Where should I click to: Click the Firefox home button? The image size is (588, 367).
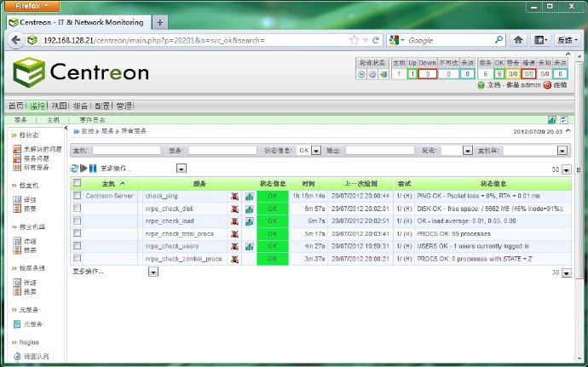[518, 40]
